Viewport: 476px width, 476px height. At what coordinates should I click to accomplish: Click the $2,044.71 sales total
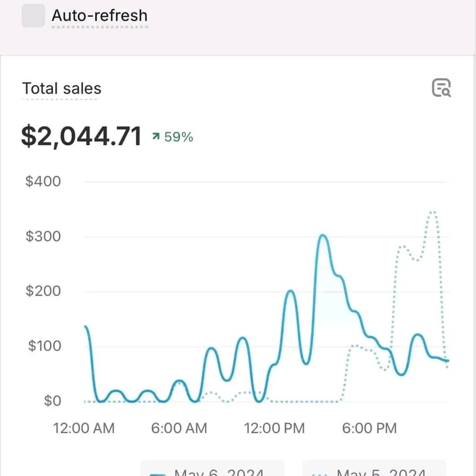(x=82, y=136)
